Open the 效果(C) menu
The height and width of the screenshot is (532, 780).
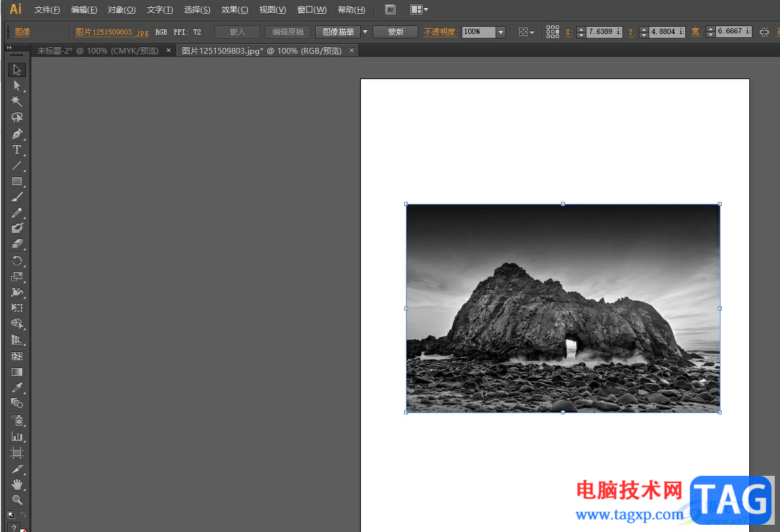coord(235,10)
